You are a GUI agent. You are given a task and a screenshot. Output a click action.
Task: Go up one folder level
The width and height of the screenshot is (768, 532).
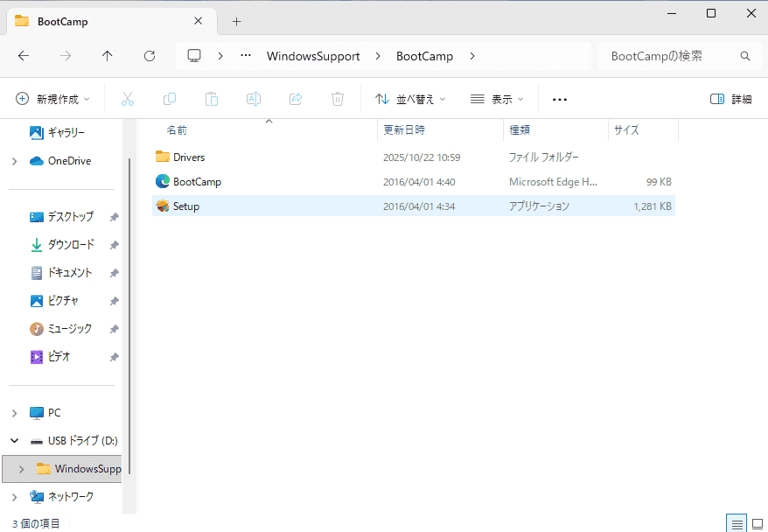(x=108, y=56)
